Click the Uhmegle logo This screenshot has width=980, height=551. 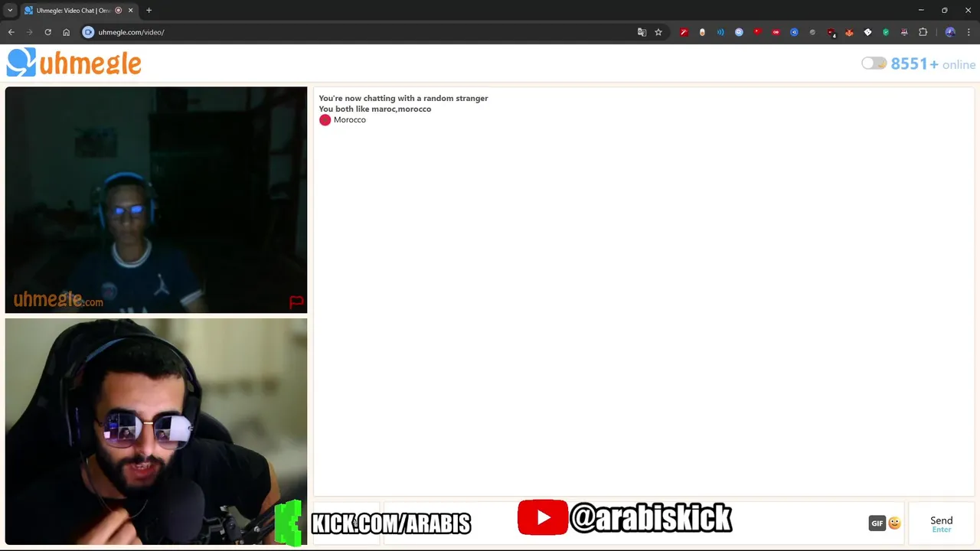(x=74, y=63)
